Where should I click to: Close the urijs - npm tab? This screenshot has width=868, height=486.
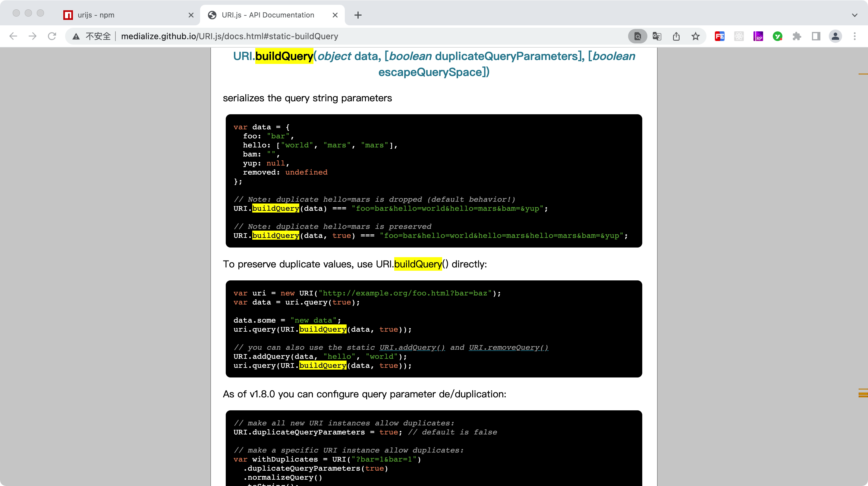[x=191, y=15]
